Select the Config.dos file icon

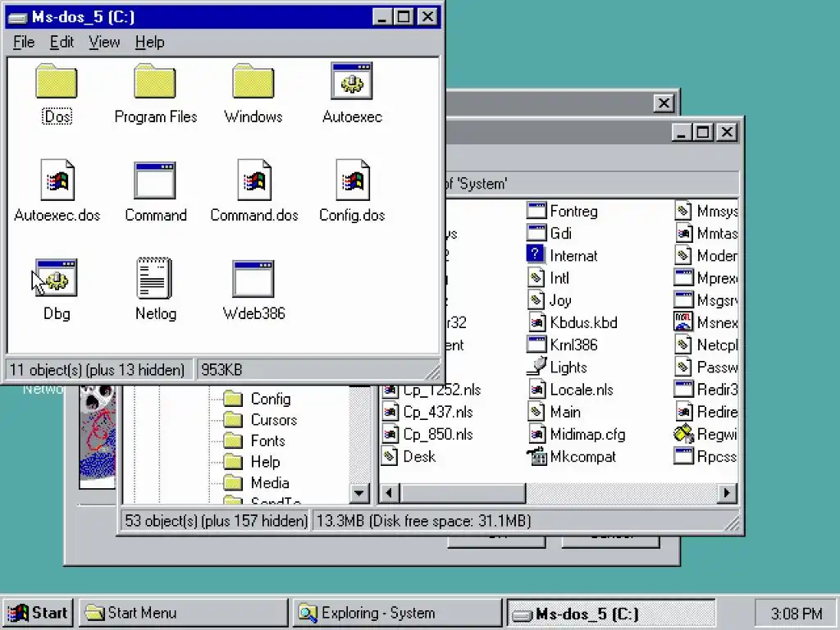tap(353, 180)
